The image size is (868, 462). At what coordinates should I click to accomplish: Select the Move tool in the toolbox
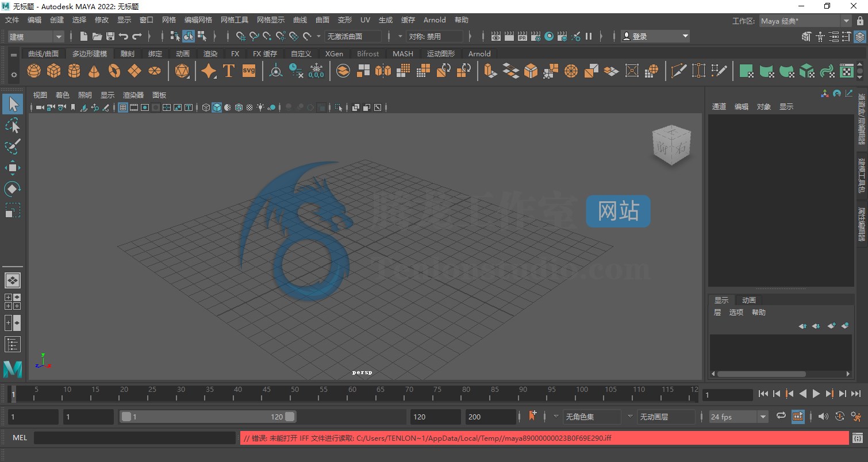(x=12, y=168)
